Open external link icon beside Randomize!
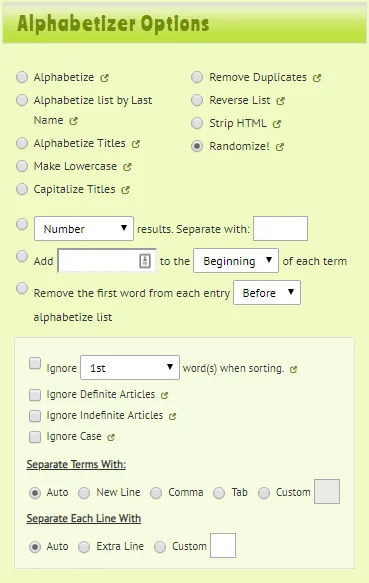Image resolution: width=369 pixels, height=583 pixels. (x=280, y=147)
